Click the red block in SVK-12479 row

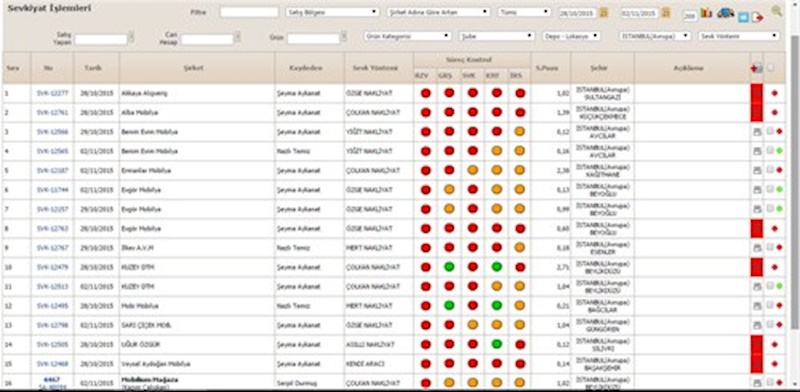[757, 267]
